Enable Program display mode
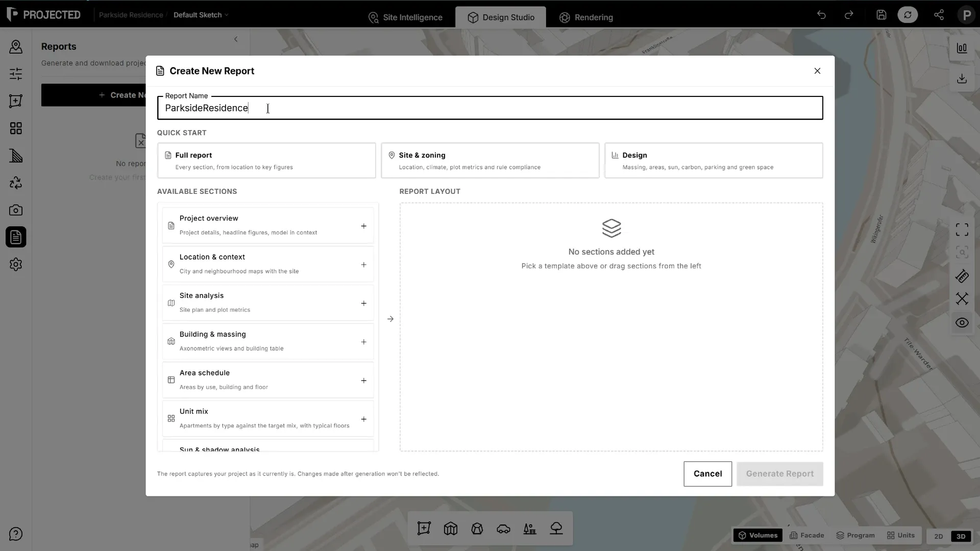 (855, 535)
